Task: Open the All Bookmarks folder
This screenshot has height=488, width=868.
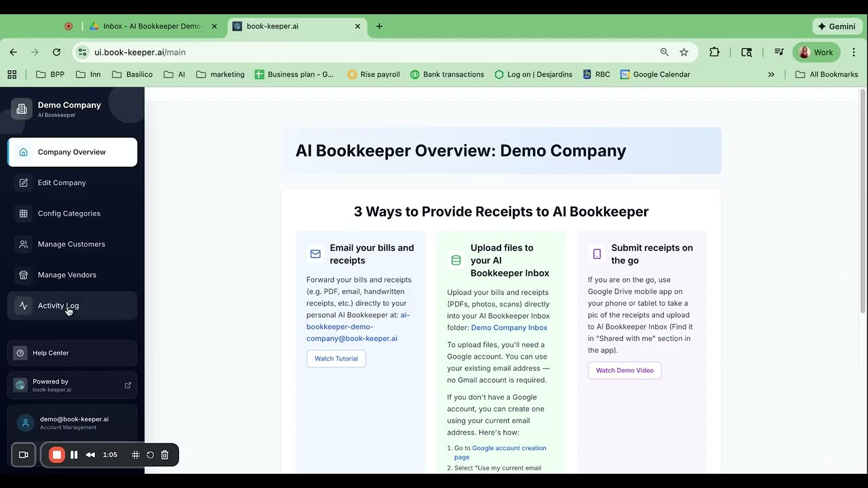Action: (x=827, y=75)
